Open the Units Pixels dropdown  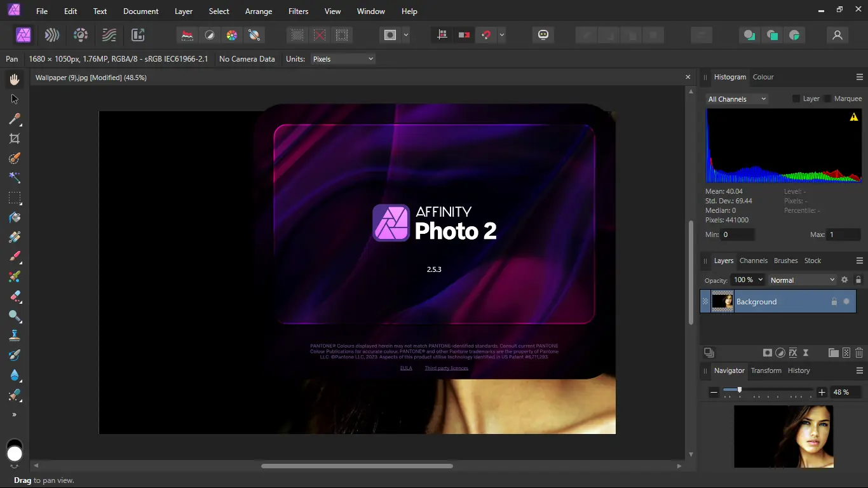[343, 59]
